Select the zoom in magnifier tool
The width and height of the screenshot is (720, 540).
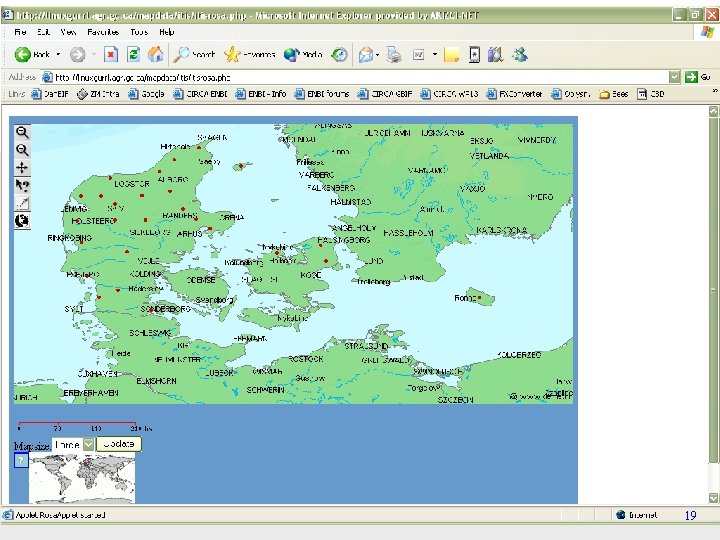21,132
